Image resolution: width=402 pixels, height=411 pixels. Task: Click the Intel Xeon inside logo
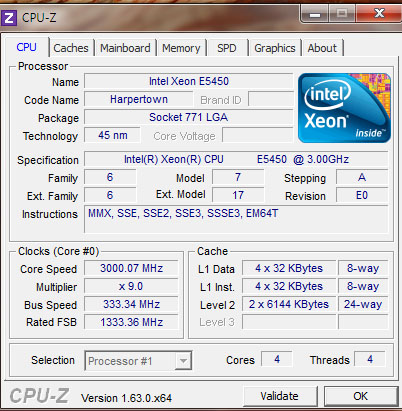pyautogui.click(x=344, y=108)
